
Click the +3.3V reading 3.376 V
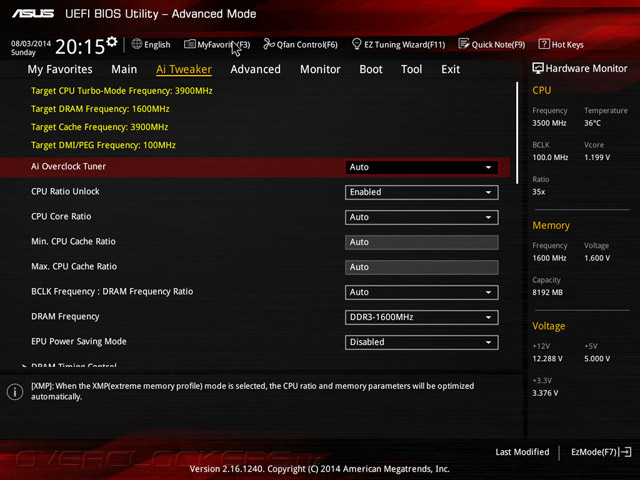coord(545,393)
